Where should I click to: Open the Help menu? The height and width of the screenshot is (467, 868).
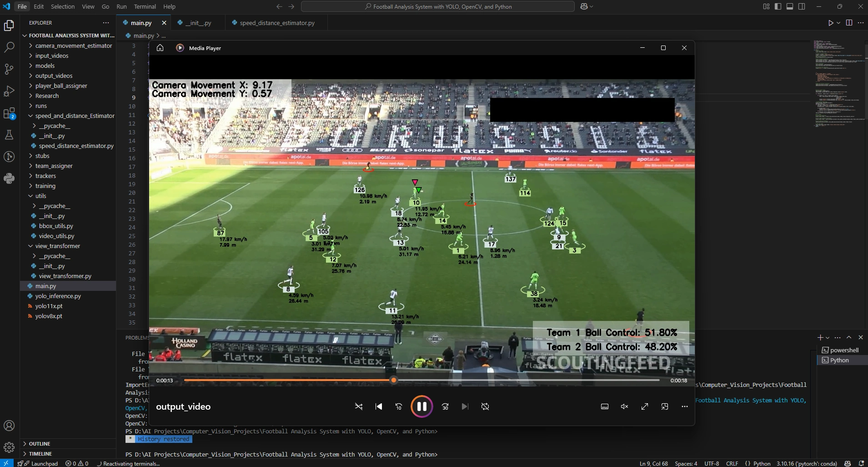pos(169,6)
